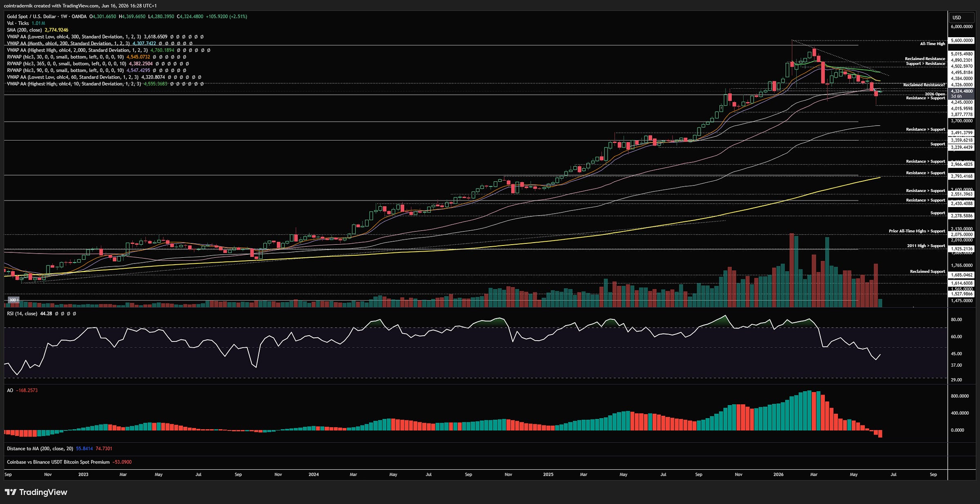
Task: Click the 'Gold Spot / U.S. Dollar' symbol title
Action: [x=31, y=17]
